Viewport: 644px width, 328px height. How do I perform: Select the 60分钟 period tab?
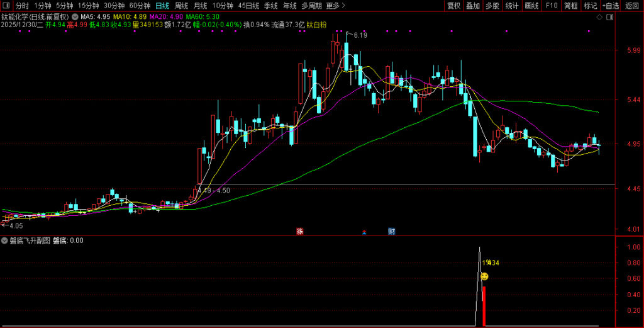click(x=140, y=6)
